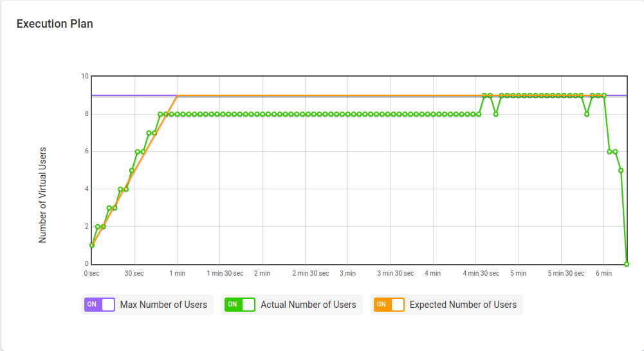Image resolution: width=644 pixels, height=351 pixels.
Task: Click the "1 min" x-axis label
Action: click(x=177, y=274)
